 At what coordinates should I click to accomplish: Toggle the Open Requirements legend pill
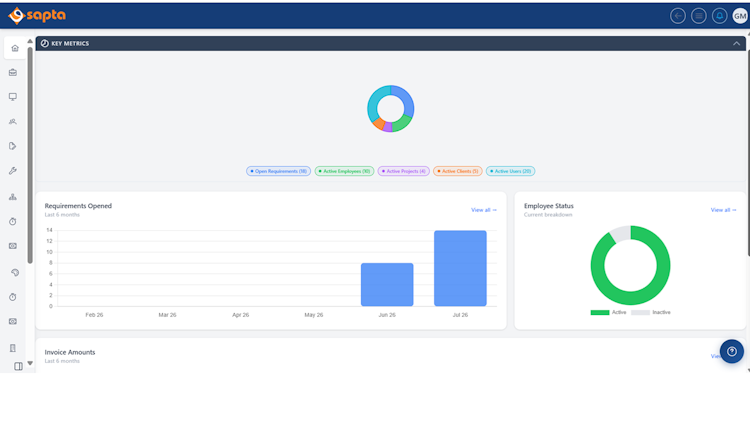tap(278, 171)
